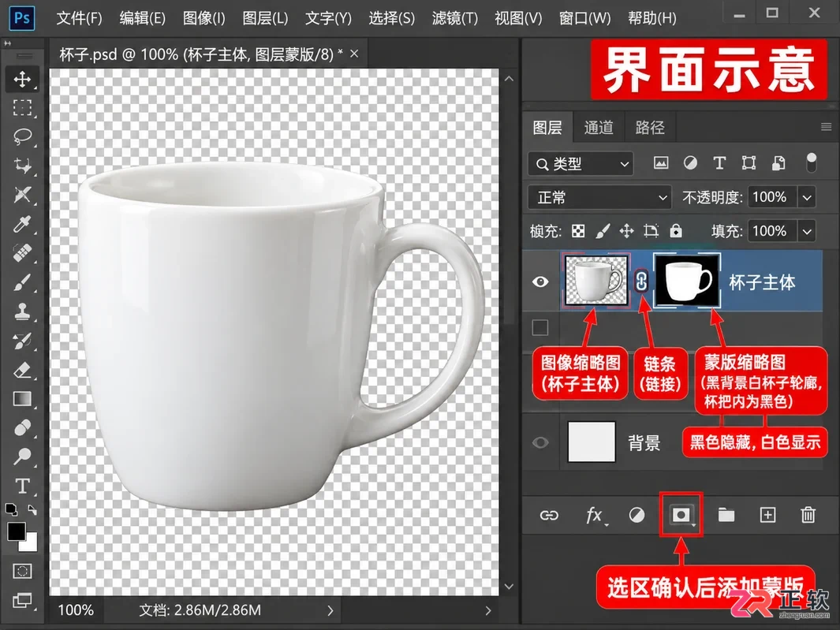Select the Slice tool
This screenshot has height=630, width=840.
pos(22,195)
